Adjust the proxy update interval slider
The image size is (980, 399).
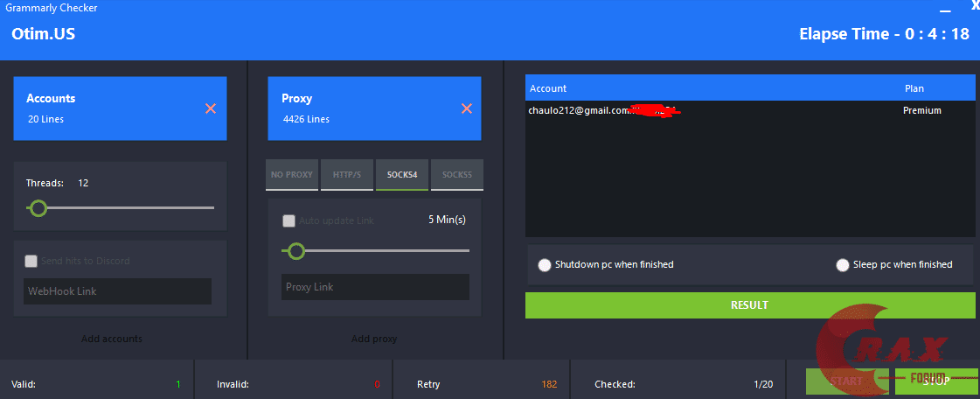[x=295, y=251]
